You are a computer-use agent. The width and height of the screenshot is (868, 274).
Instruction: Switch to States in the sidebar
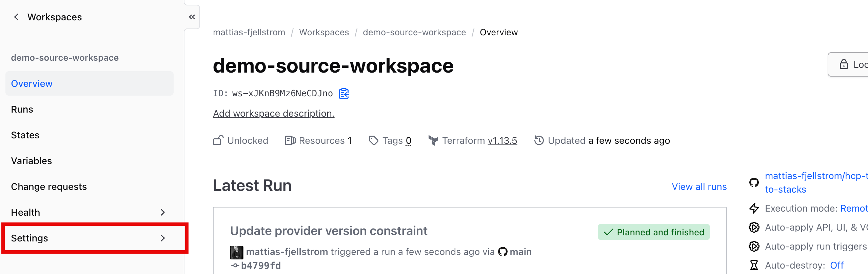tap(25, 135)
